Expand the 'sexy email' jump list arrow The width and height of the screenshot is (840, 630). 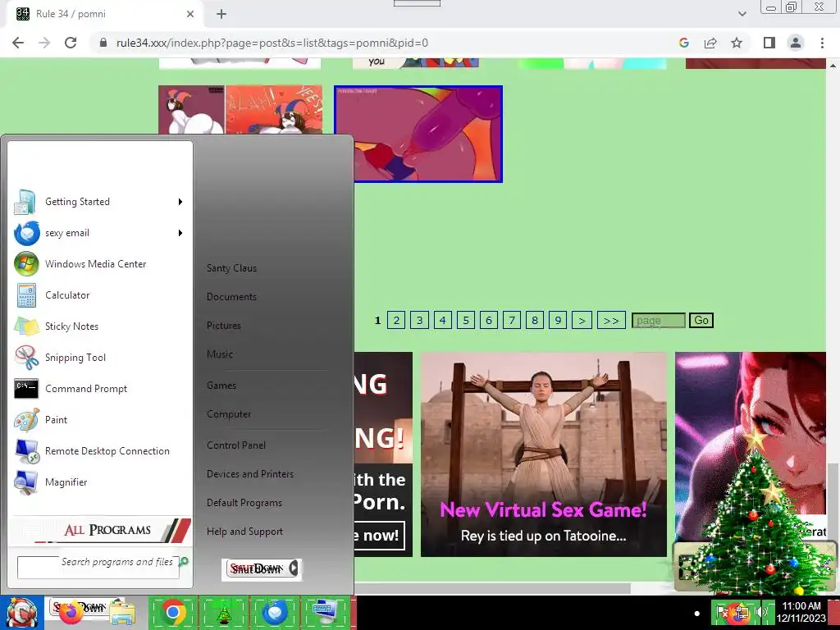180,233
